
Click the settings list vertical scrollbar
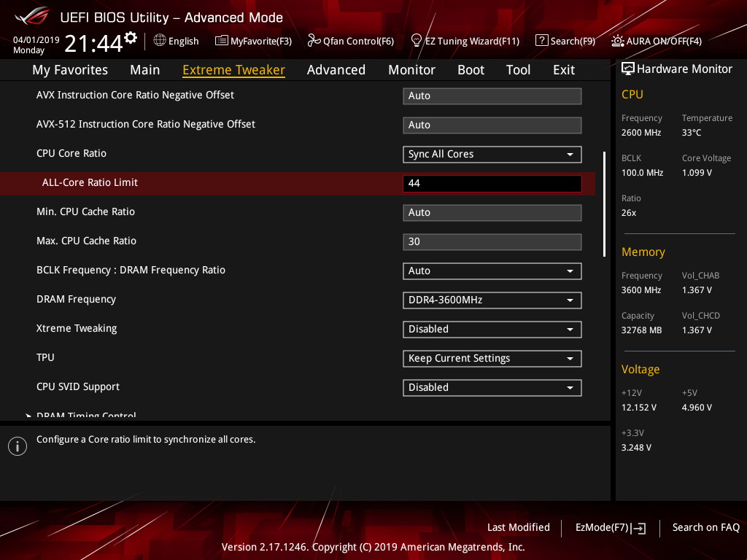[x=604, y=204]
